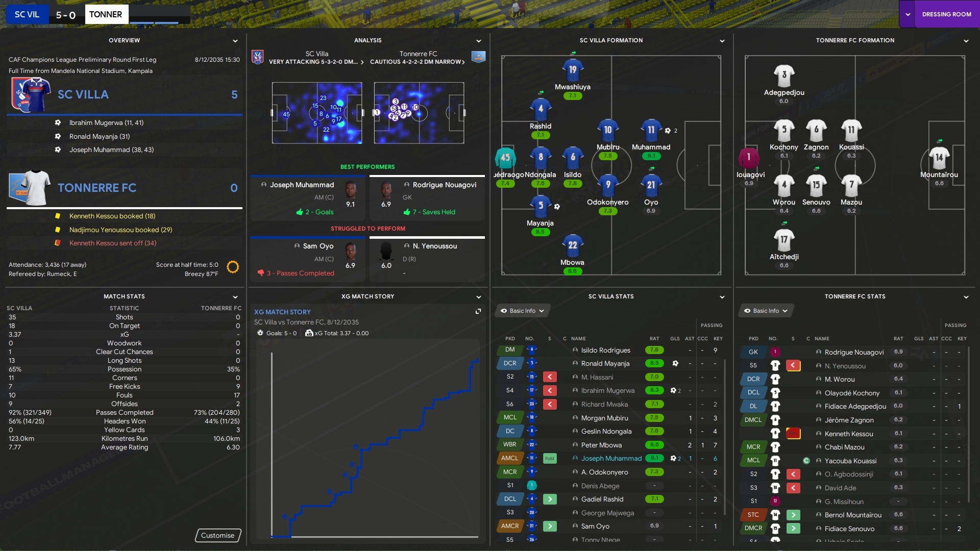The image size is (980, 551).
Task: Select goalkeeper shirt 45 on SC Villa formation
Action: coord(505,158)
